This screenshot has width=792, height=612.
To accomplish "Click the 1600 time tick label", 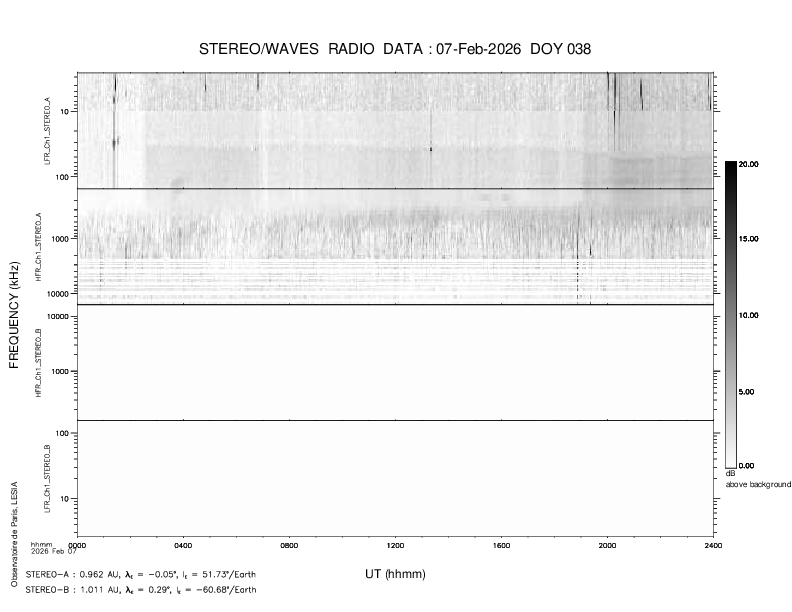I will pyautogui.click(x=501, y=545).
